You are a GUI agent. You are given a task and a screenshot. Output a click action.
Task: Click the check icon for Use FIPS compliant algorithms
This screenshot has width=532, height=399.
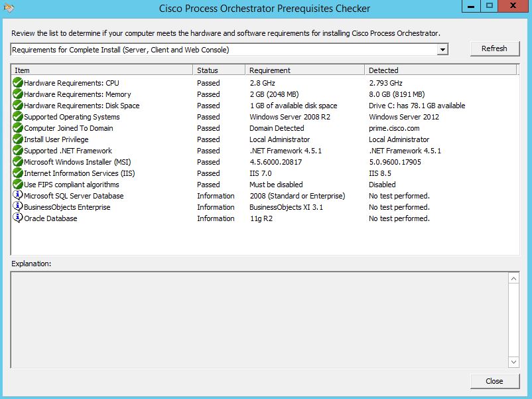tap(18, 184)
